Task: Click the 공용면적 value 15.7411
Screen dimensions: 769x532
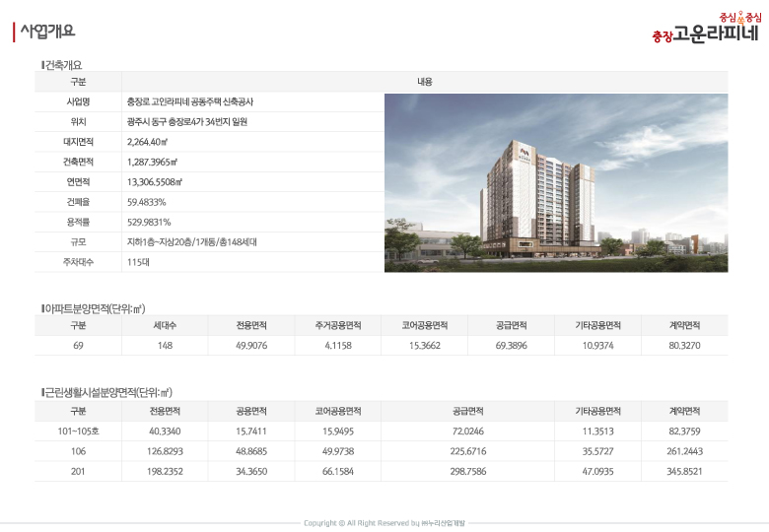Action: click(251, 432)
